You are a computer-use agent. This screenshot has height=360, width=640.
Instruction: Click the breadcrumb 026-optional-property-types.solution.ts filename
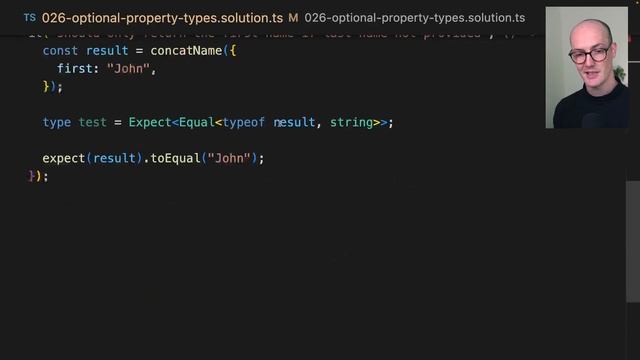point(415,18)
